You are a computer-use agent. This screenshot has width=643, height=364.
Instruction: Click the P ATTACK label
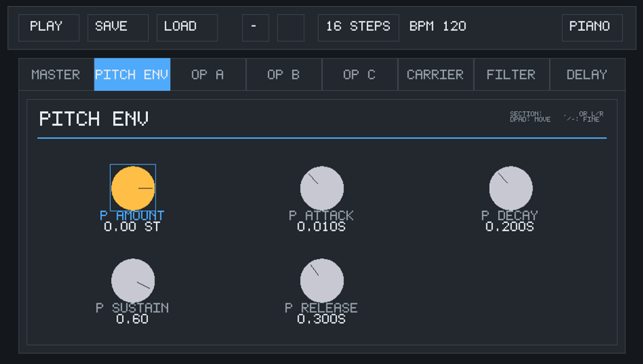coord(321,215)
